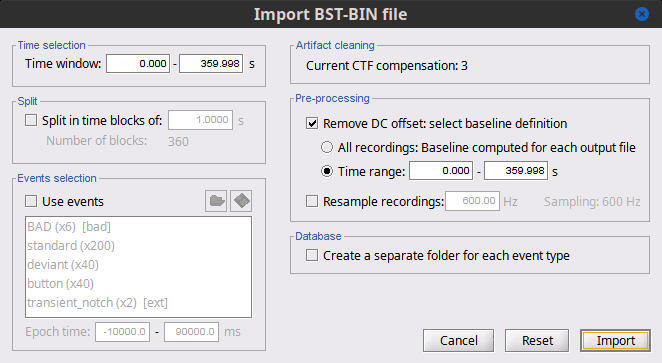Open the load events from file folder icon
The width and height of the screenshot is (662, 363).
coord(216,201)
